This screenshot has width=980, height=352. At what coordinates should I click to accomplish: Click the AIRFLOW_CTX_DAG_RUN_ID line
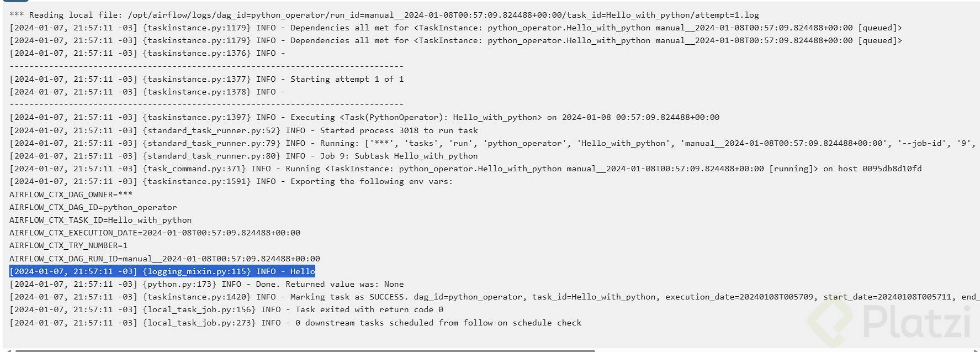coord(165,259)
